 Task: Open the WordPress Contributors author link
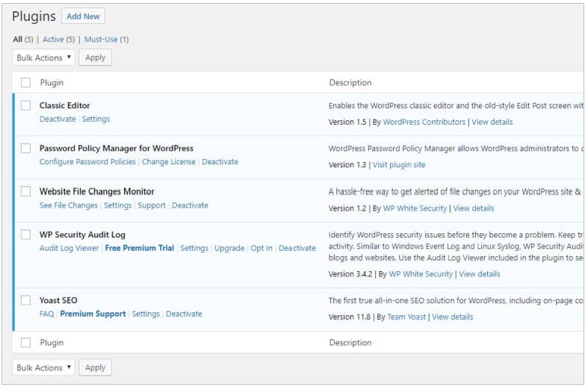tap(424, 122)
